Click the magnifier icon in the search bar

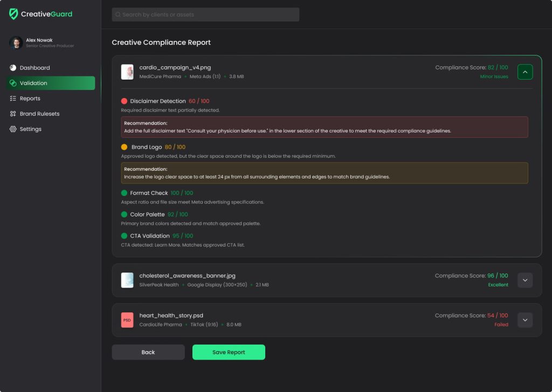point(118,15)
